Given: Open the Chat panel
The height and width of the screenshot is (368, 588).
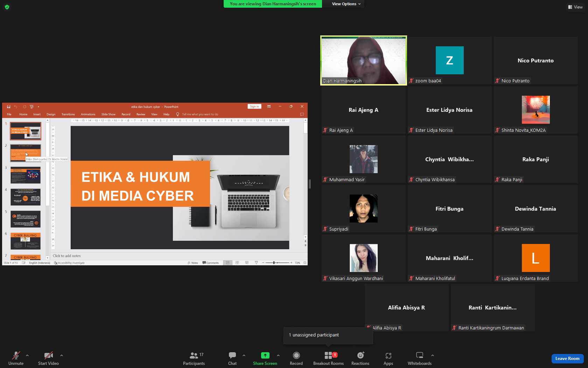Looking at the screenshot, I should click(232, 358).
